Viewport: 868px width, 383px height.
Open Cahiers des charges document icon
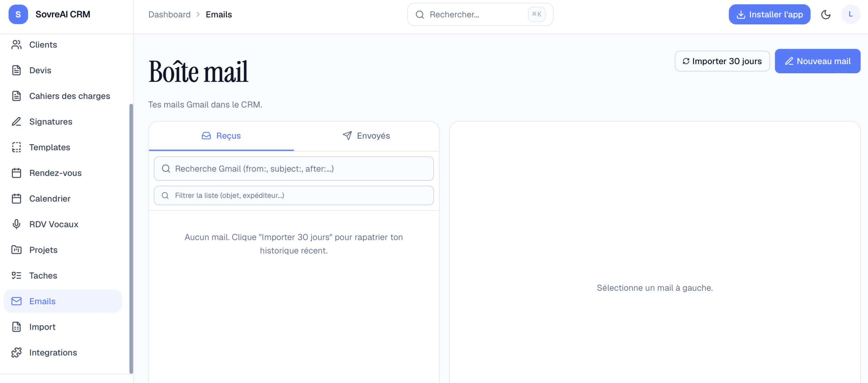(x=16, y=96)
